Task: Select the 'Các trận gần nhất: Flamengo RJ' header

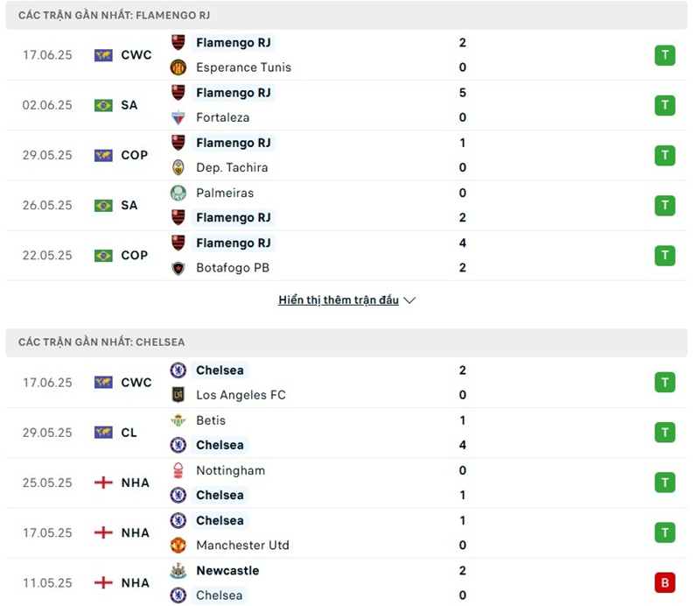Action: point(114,16)
